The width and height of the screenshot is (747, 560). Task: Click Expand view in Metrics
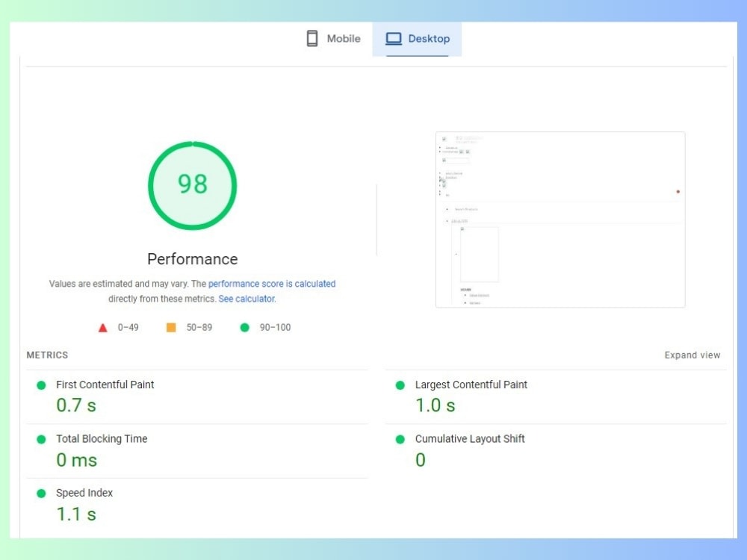(x=692, y=355)
